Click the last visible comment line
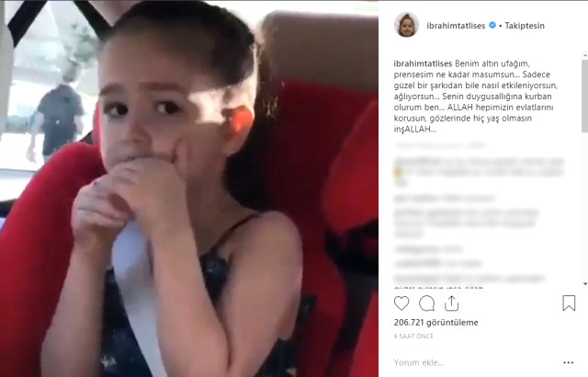The image size is (588, 377). click(x=439, y=287)
